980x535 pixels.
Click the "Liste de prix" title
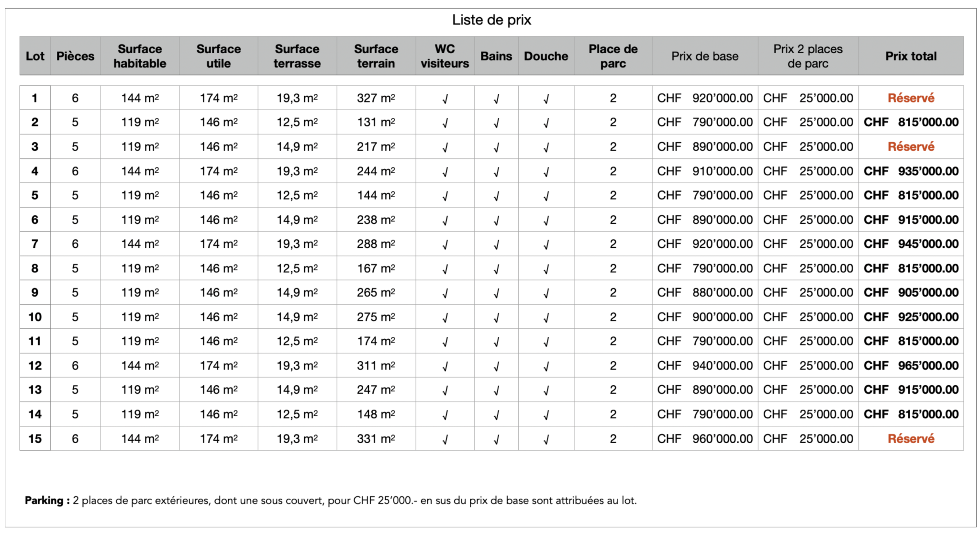coord(491,20)
